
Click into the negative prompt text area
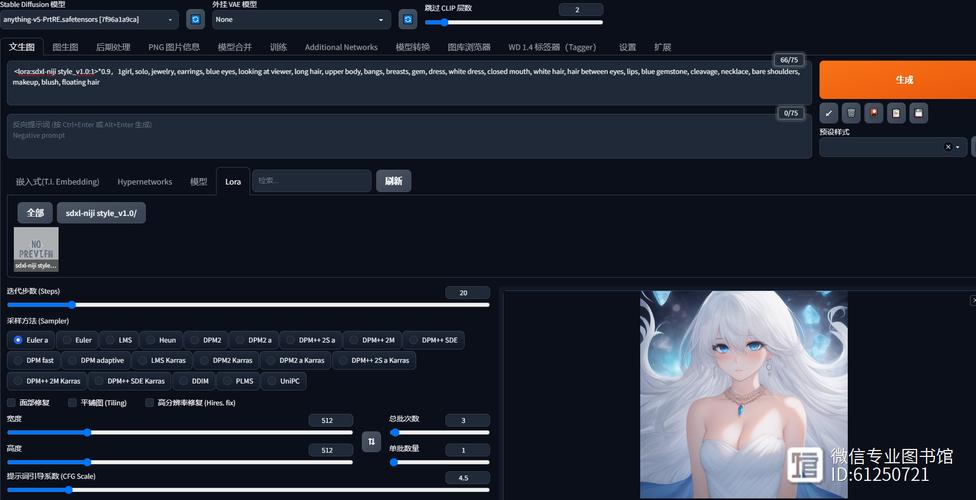coord(409,136)
